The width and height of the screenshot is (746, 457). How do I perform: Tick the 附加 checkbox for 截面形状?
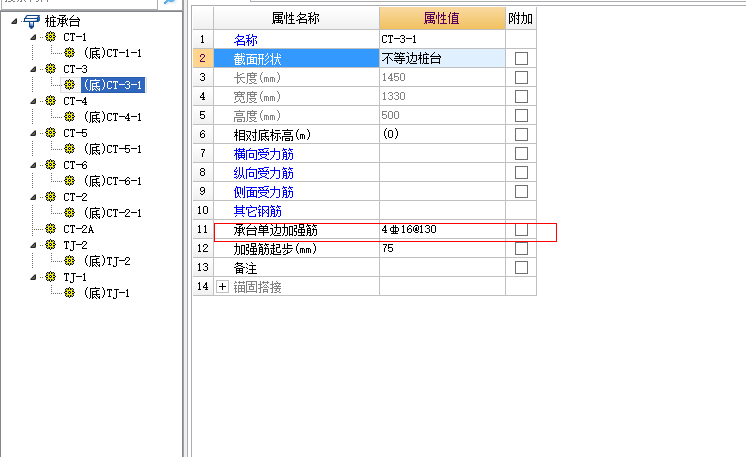521,58
